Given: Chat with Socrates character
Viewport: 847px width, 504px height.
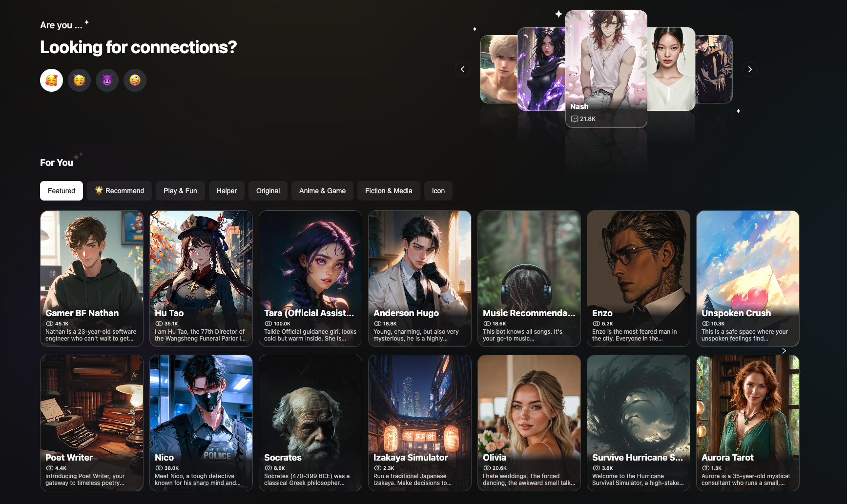Looking at the screenshot, I should coord(310,423).
